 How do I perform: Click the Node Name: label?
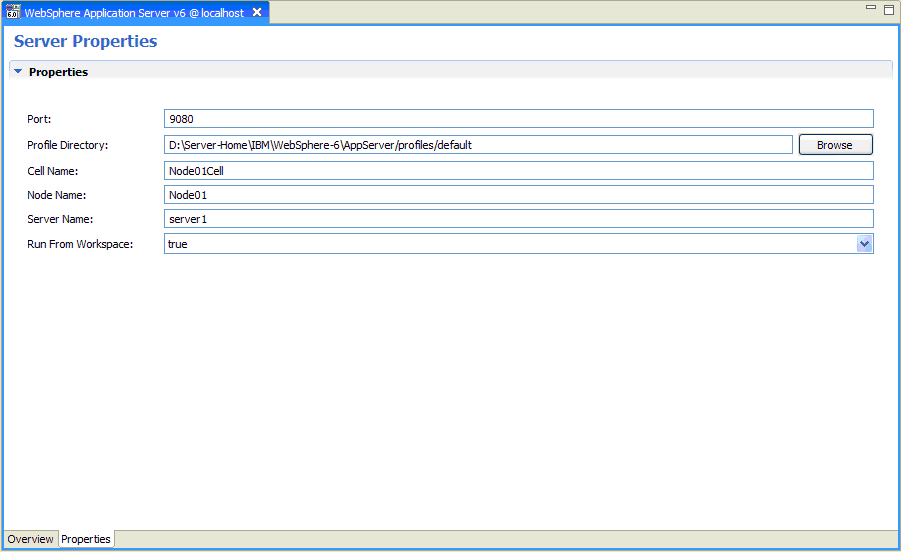pyautogui.click(x=56, y=195)
